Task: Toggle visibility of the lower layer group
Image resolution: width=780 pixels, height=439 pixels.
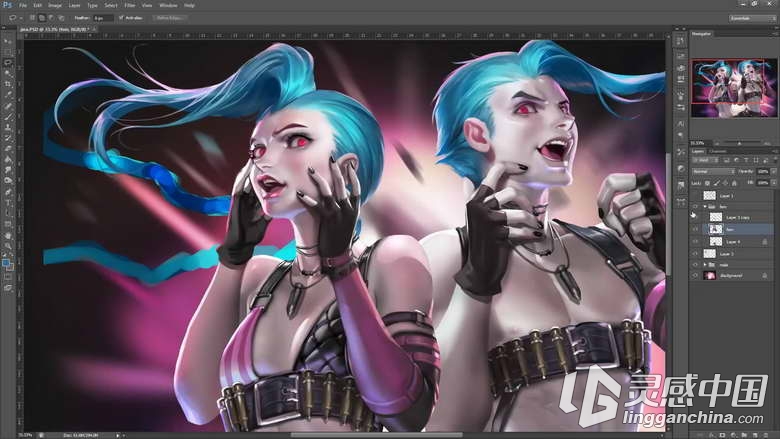Action: pyautogui.click(x=695, y=264)
